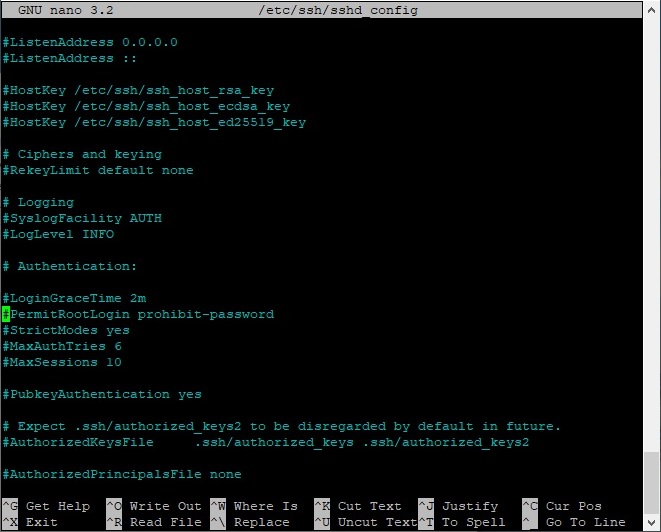Click the highlighted cursor before PermitRootLogin
661x532 pixels.
[x=6, y=314]
